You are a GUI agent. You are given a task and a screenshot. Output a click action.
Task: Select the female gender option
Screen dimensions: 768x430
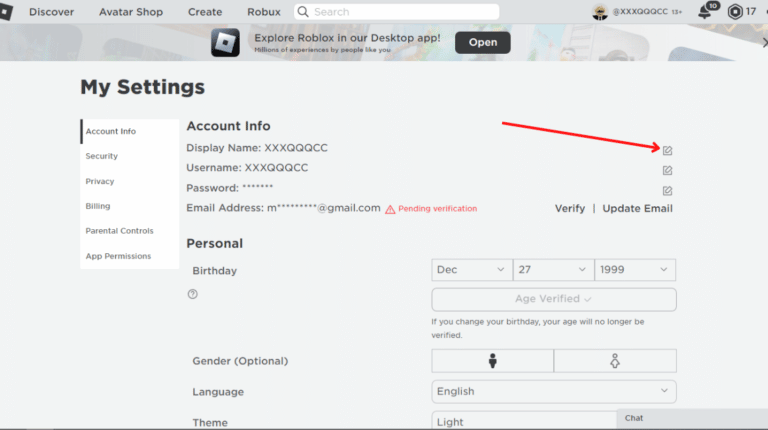615,361
